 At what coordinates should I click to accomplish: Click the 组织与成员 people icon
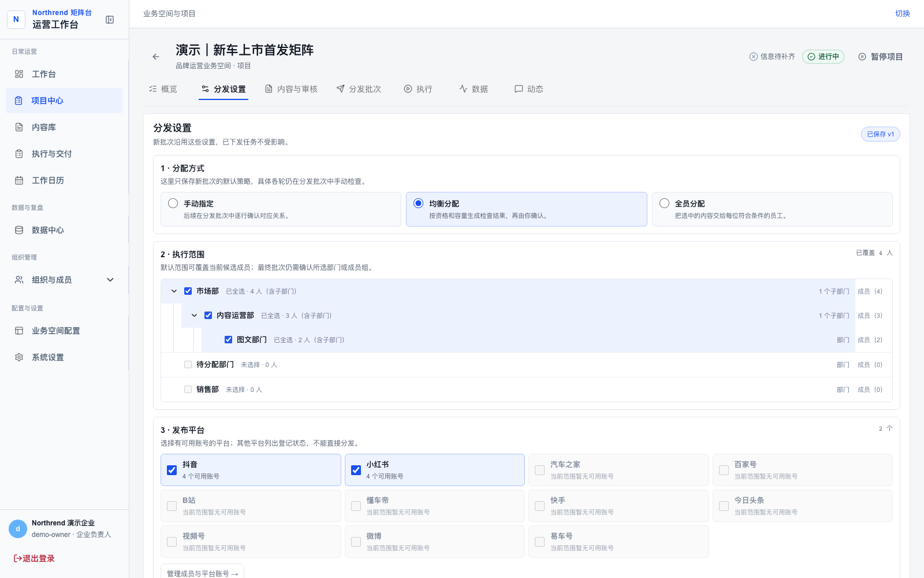(x=19, y=280)
